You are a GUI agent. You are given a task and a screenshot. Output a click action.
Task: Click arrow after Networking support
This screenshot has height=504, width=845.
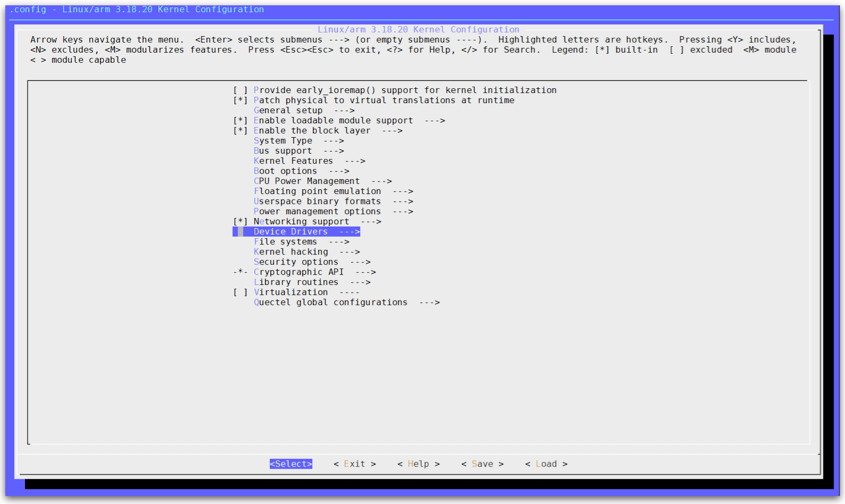click(371, 222)
